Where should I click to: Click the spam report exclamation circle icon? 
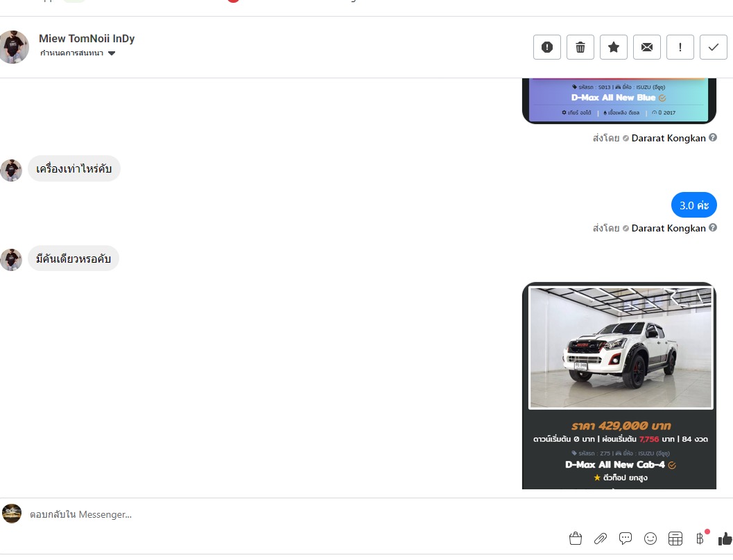[x=547, y=47]
